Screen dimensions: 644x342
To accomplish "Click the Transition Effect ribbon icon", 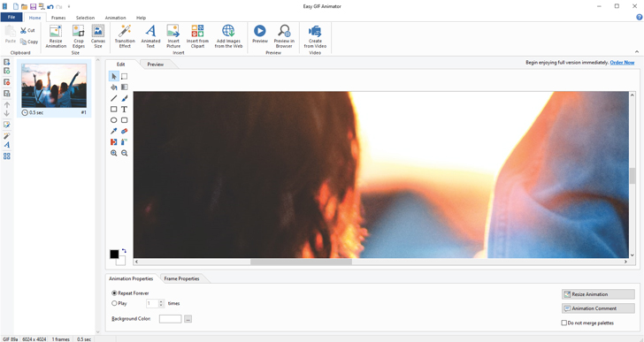I will pos(125,36).
